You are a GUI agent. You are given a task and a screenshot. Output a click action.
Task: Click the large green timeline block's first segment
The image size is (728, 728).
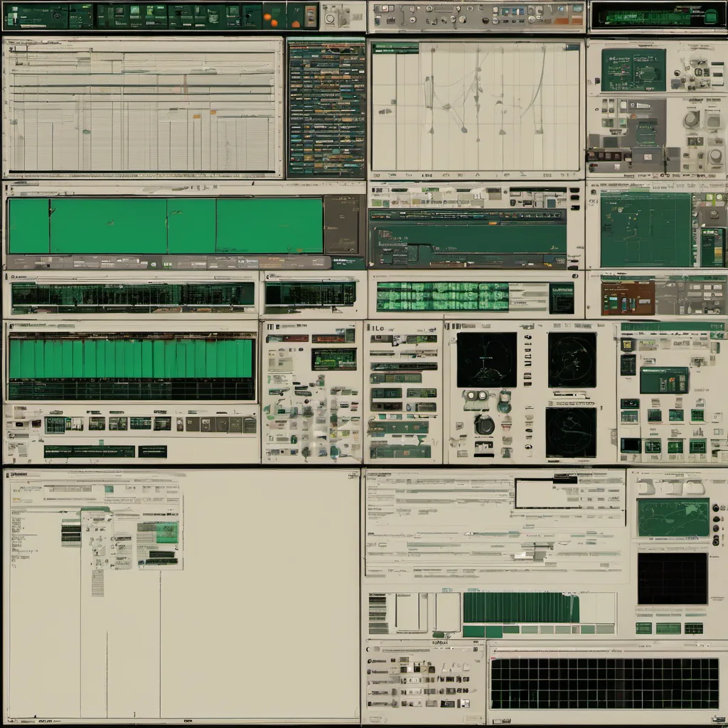pyautogui.click(x=28, y=226)
